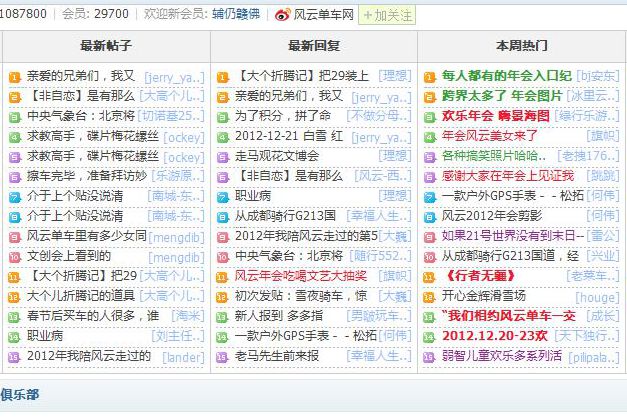Click rank 8 badge beside 风云2012年会剪影
Viewport: 627px width, 417px height.
click(429, 217)
